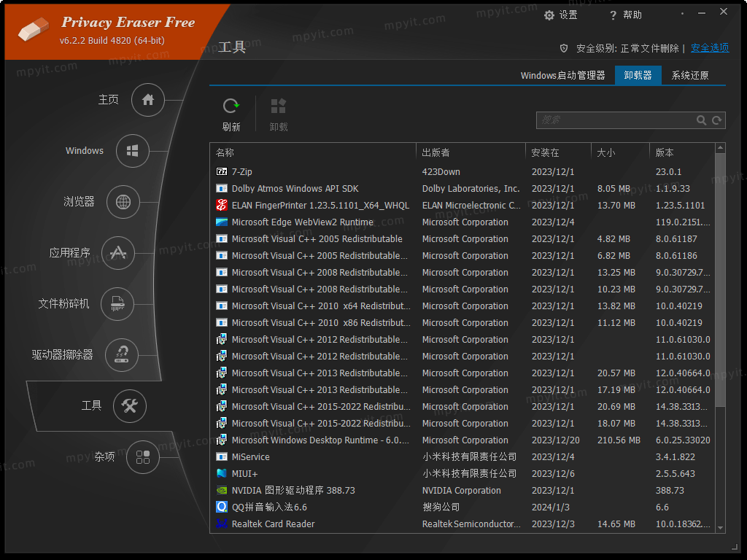This screenshot has height=560, width=747.
Task: Click the scrollbar down arrow
Action: click(x=720, y=528)
